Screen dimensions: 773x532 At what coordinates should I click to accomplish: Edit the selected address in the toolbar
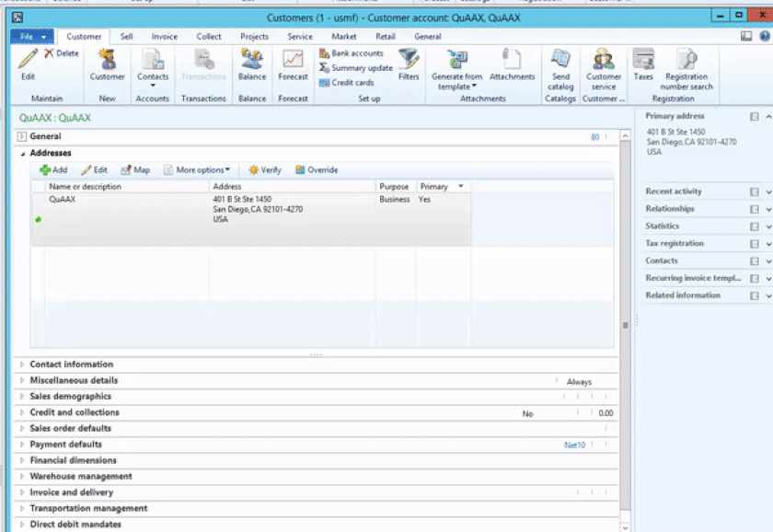pyautogui.click(x=94, y=170)
